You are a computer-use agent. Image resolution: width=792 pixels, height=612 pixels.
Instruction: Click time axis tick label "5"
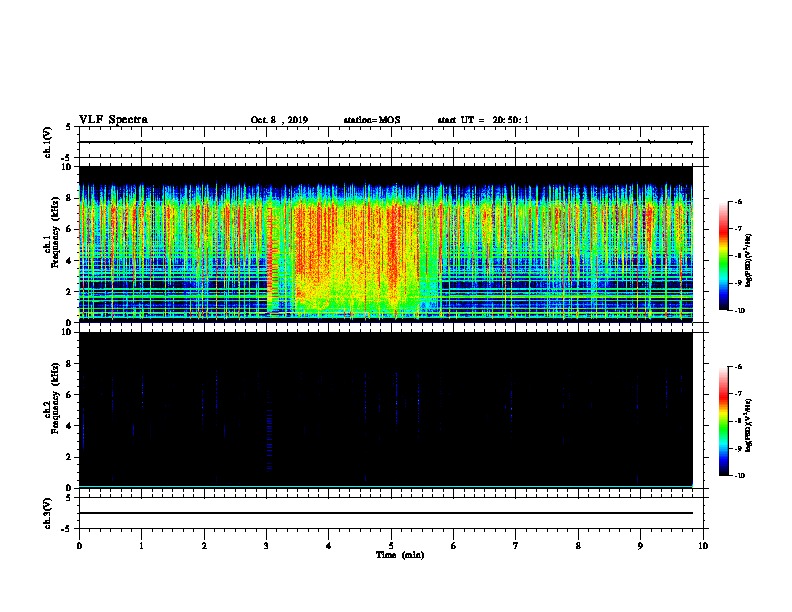(391, 546)
